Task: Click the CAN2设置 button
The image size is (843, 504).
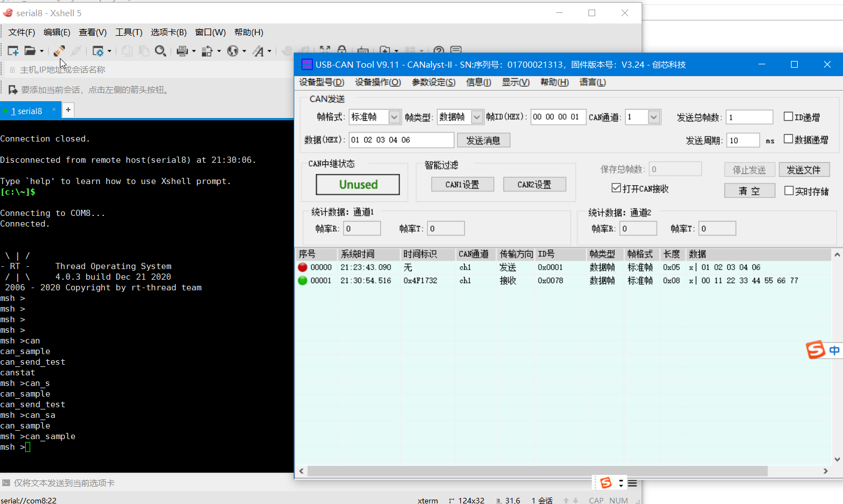Action: tap(534, 185)
